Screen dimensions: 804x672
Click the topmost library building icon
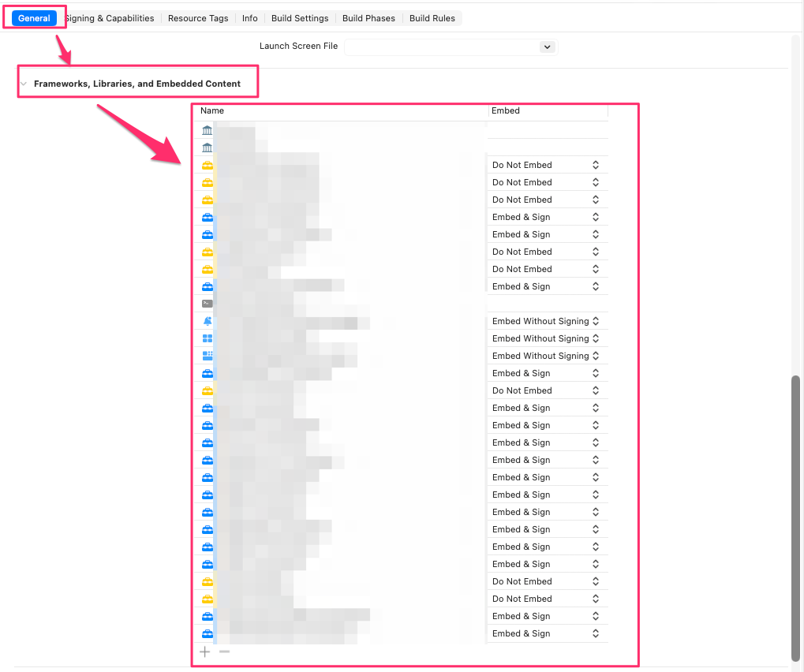tap(208, 130)
